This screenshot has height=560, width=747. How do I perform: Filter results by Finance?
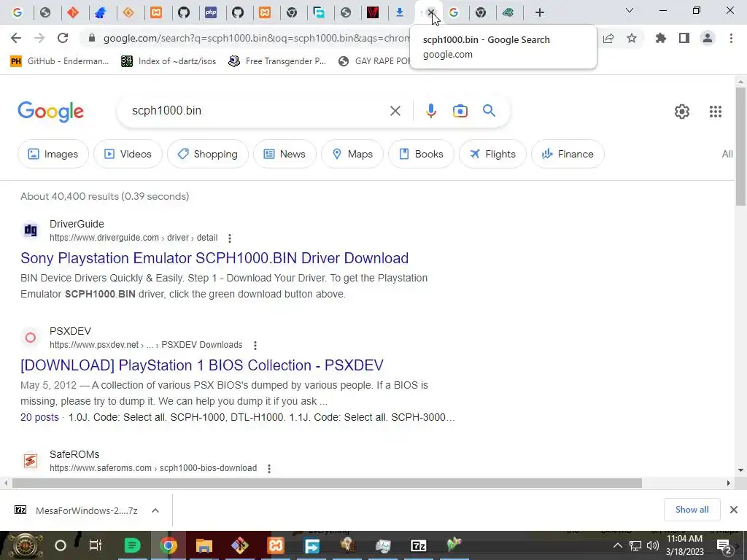click(x=568, y=154)
